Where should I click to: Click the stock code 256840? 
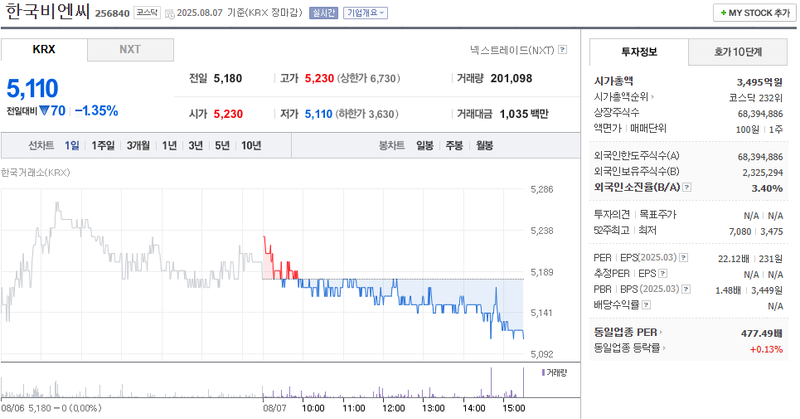(112, 13)
